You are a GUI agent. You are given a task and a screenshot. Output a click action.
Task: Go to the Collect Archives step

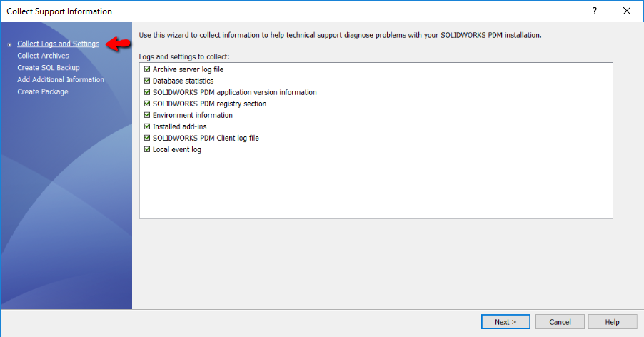click(x=43, y=56)
